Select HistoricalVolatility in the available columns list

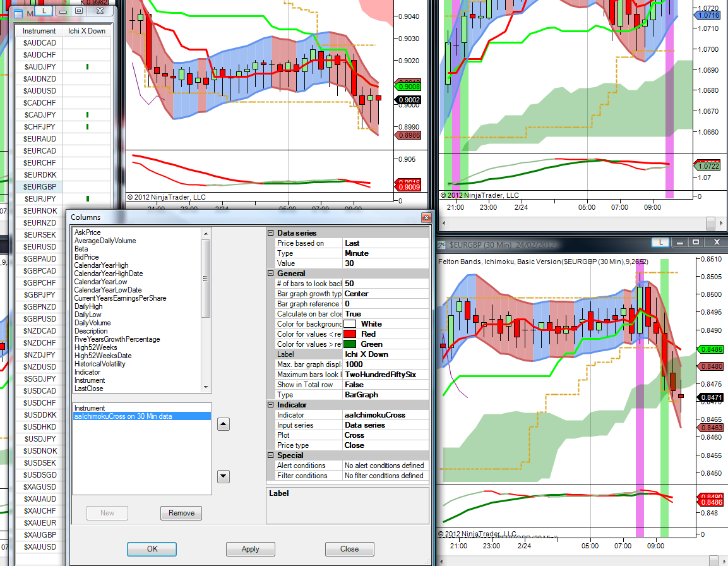pos(100,364)
